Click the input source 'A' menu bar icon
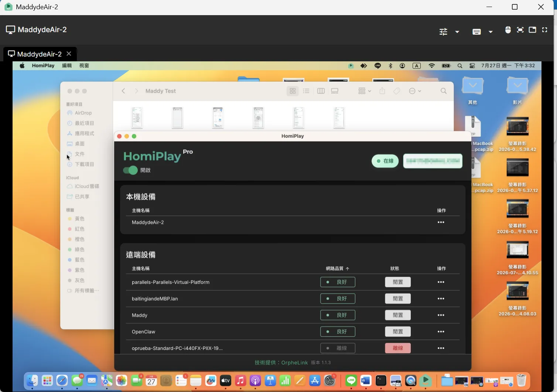The image size is (557, 392). pos(417,66)
